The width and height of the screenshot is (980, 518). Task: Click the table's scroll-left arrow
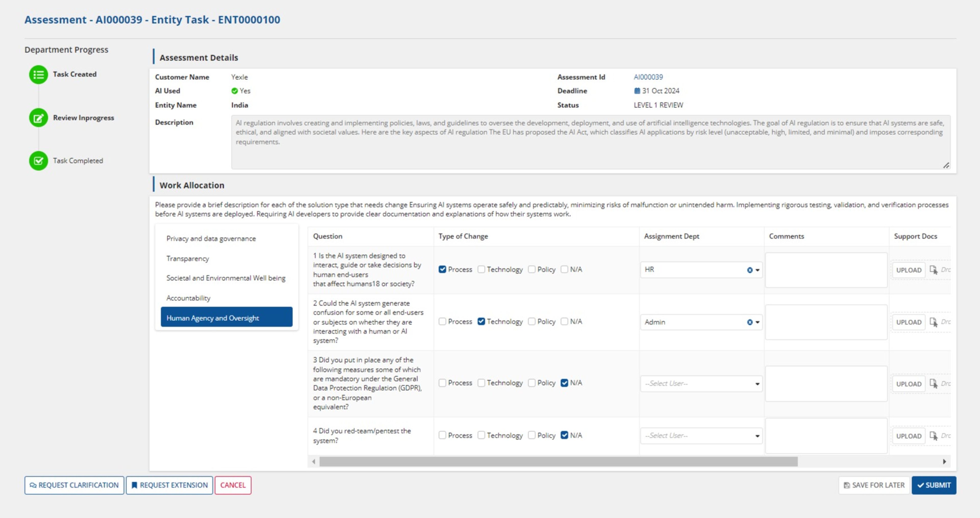point(314,462)
